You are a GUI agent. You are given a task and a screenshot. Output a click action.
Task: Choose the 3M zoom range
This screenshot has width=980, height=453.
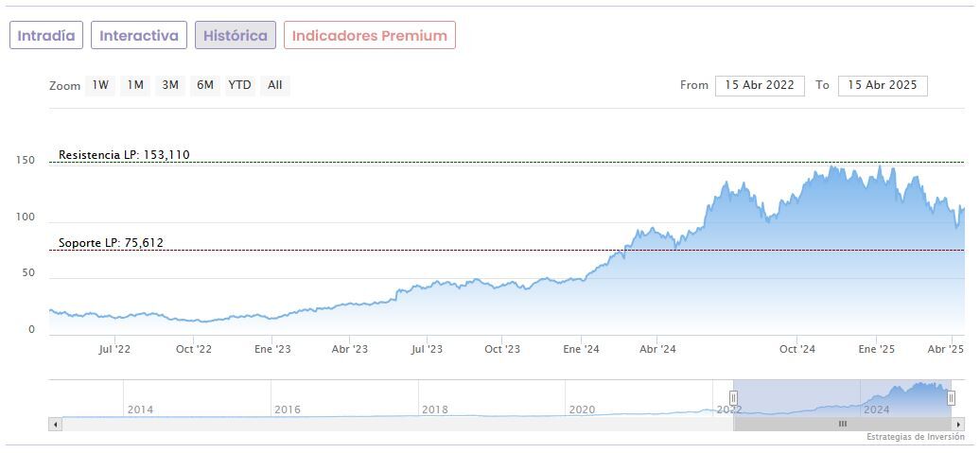(x=170, y=85)
